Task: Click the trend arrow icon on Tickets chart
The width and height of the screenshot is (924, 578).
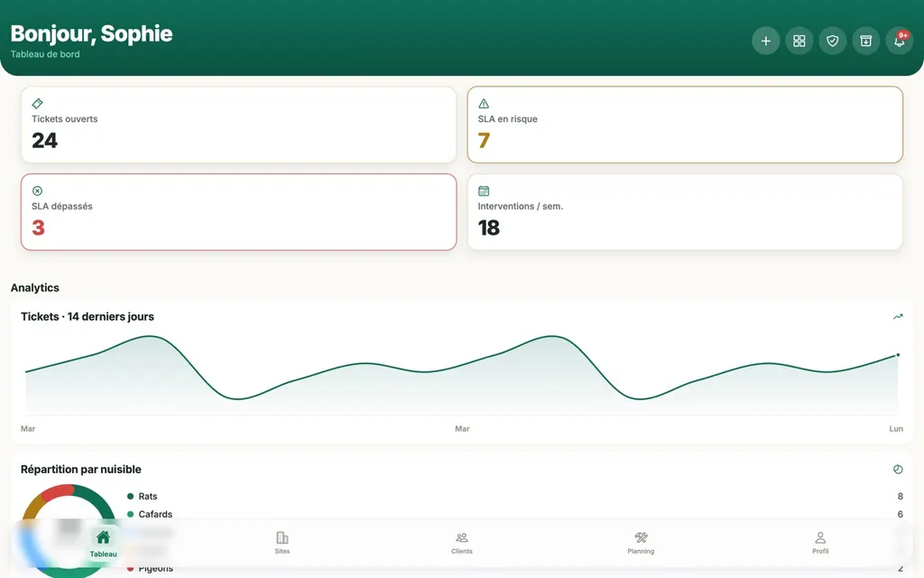Action: coord(898,317)
